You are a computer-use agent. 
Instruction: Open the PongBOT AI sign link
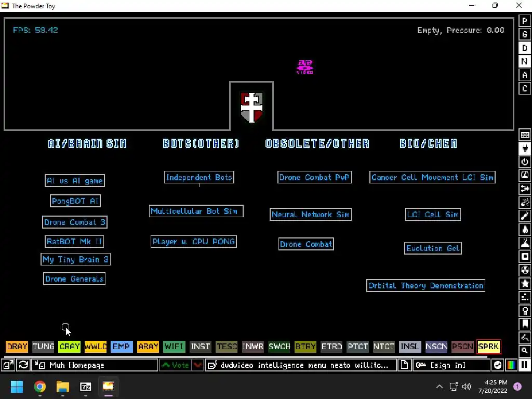(75, 201)
